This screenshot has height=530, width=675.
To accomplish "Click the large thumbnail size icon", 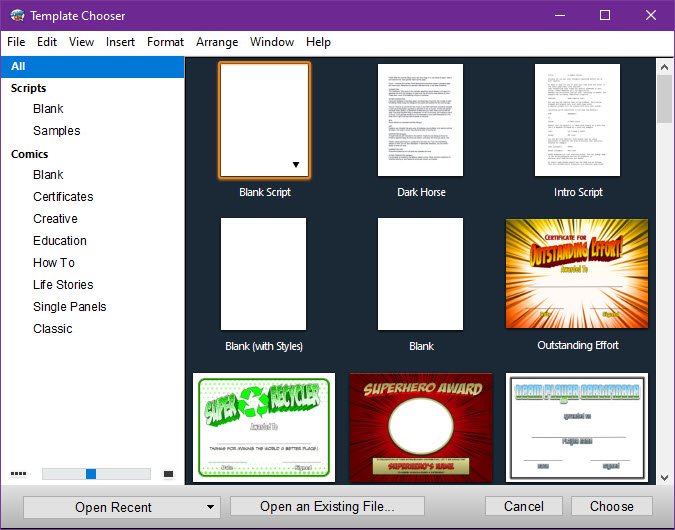I will [168, 474].
